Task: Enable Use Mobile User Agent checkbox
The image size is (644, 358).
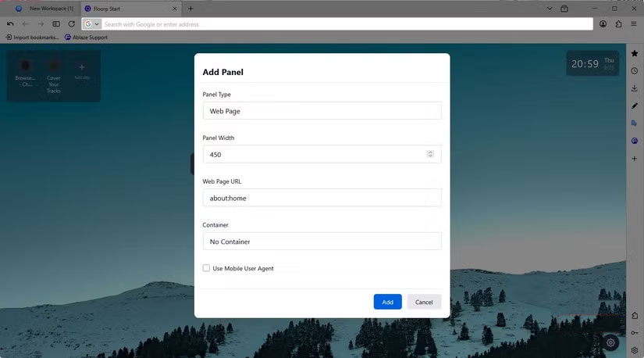Action: [206, 268]
